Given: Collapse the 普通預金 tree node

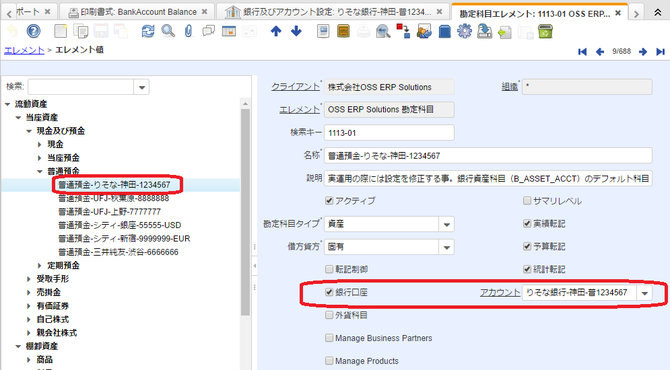Looking at the screenshot, I should coord(40,171).
